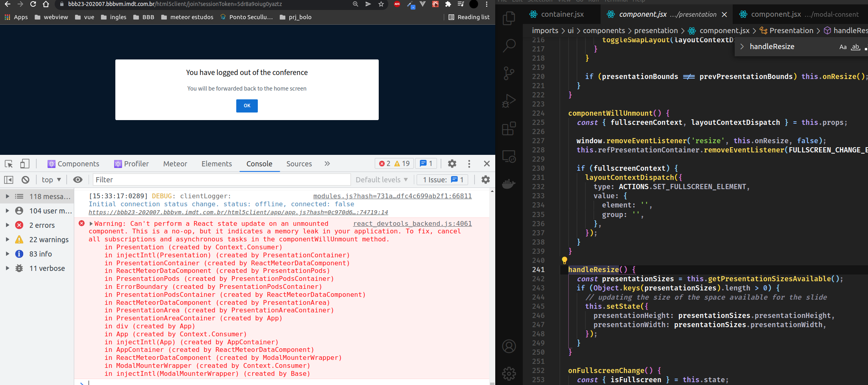Expand '2 errors' group in console sidebar

[x=7, y=225]
